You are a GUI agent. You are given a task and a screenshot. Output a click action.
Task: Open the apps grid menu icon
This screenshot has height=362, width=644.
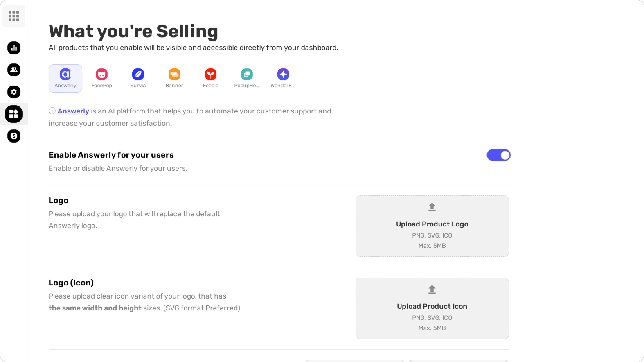(x=14, y=16)
